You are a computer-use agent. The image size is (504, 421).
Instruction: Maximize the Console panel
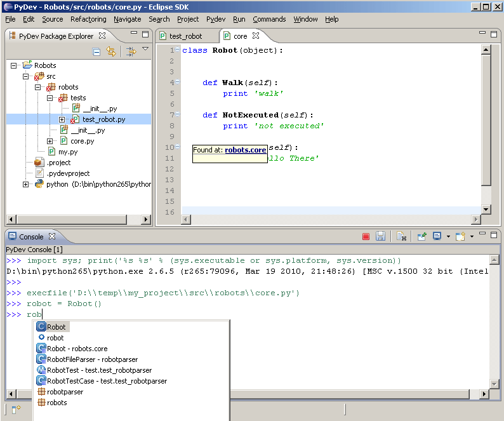494,235
